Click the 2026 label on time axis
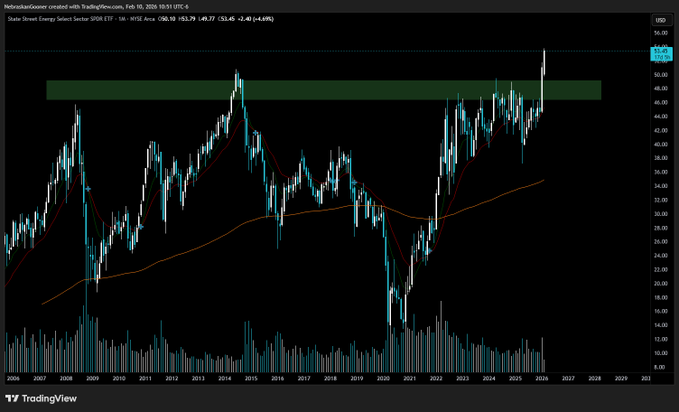This screenshot has height=412, width=679. pyautogui.click(x=541, y=379)
